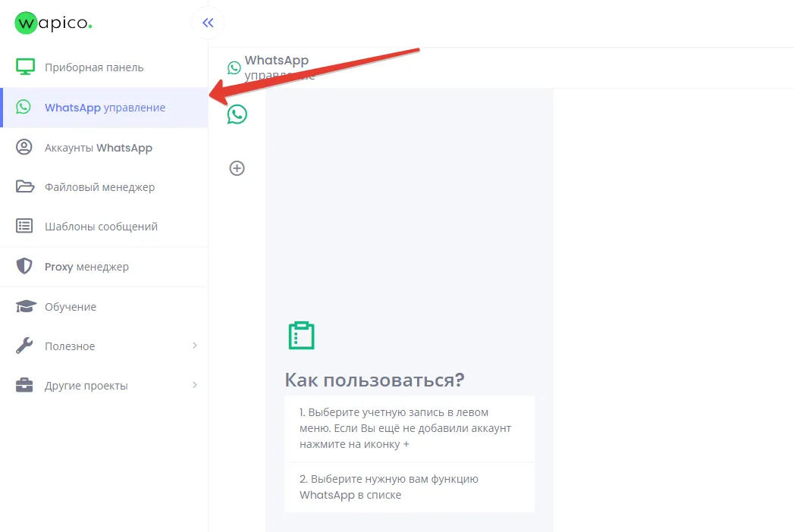The width and height of the screenshot is (794, 532).
Task: Click the green WhatsApp управление icon
Action: pos(25,107)
